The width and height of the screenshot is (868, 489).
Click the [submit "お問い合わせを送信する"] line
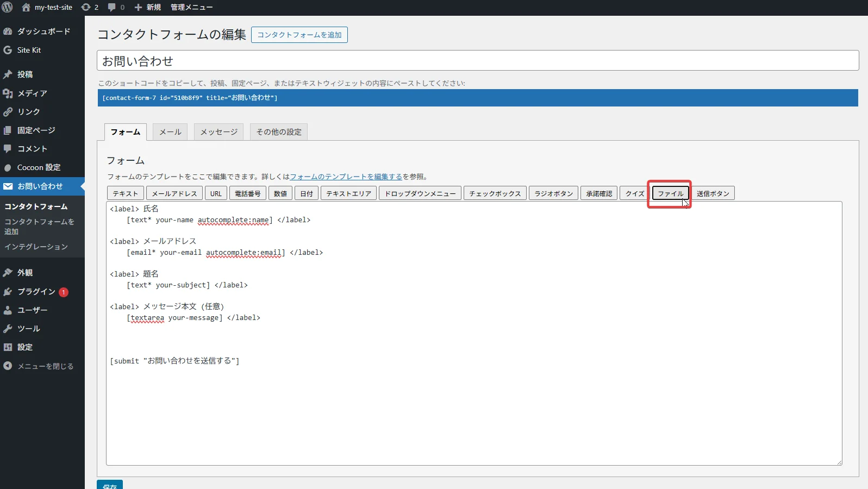[x=174, y=361]
